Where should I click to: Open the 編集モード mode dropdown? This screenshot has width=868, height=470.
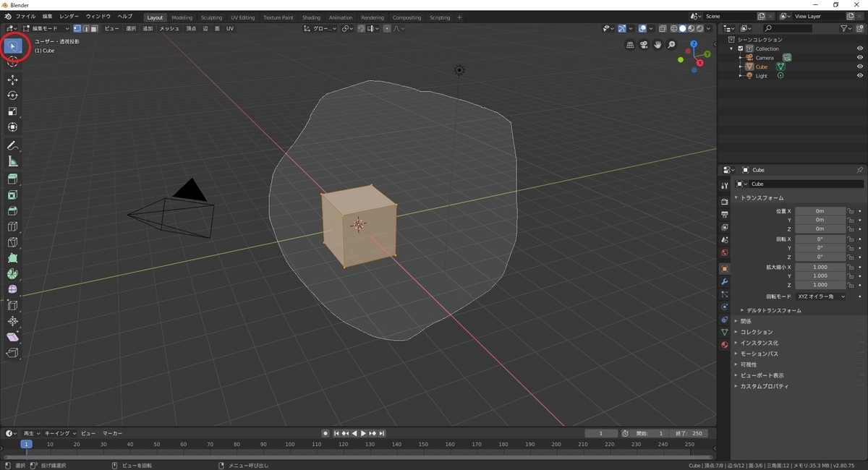click(46, 28)
